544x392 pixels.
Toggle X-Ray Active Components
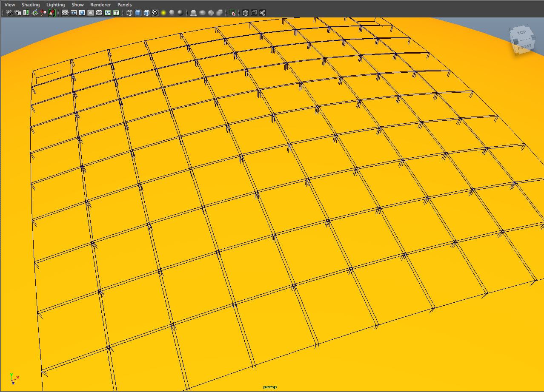(x=254, y=13)
